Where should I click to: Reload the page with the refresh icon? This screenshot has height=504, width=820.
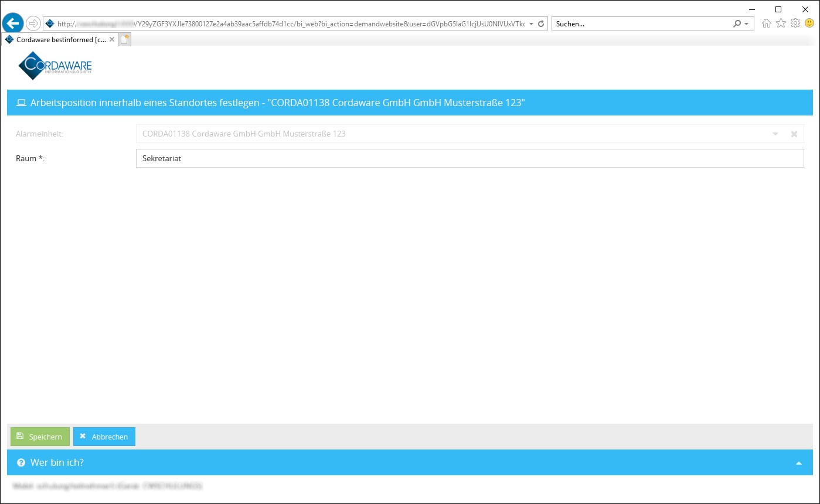tap(541, 24)
